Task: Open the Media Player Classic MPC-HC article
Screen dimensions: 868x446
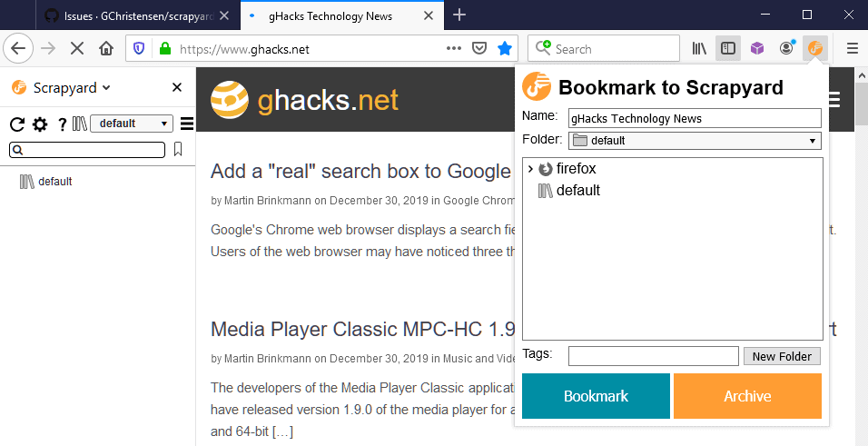Action: (x=362, y=329)
